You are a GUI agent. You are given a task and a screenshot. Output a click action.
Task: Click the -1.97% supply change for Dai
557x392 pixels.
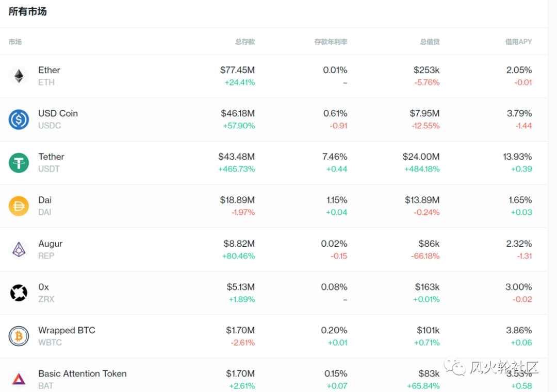(243, 212)
